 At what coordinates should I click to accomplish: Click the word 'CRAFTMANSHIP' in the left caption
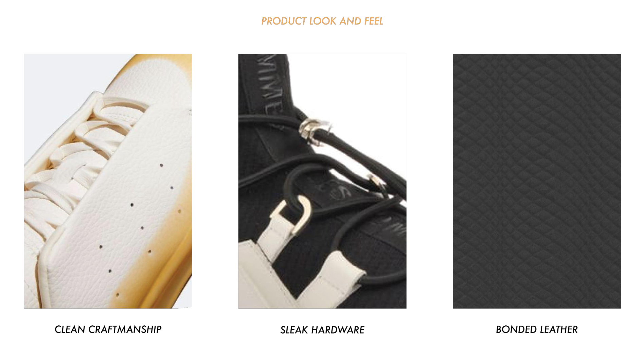(x=125, y=329)
